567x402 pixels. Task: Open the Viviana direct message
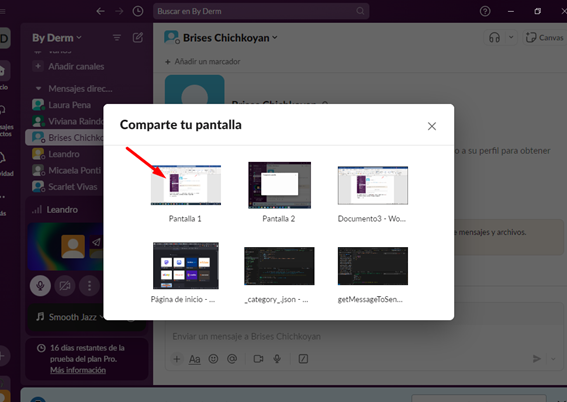67,121
